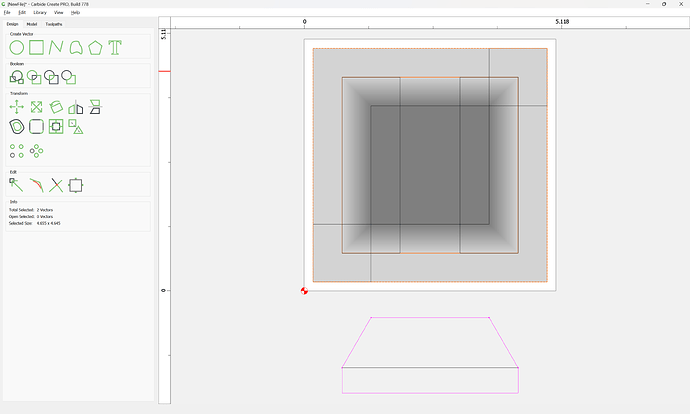This screenshot has width=690, height=414.
Task: Click 'Total Selected: 2 Vectors' info text
Action: [31, 210]
